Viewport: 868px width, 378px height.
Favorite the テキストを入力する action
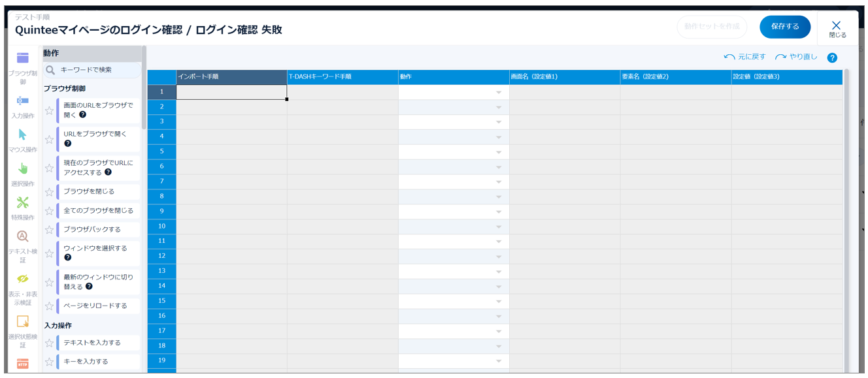point(49,343)
